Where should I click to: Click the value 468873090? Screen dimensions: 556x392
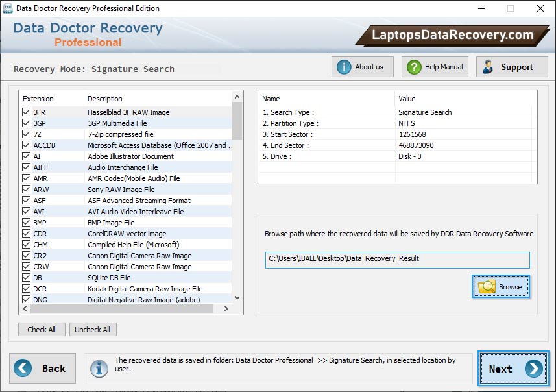(x=416, y=145)
